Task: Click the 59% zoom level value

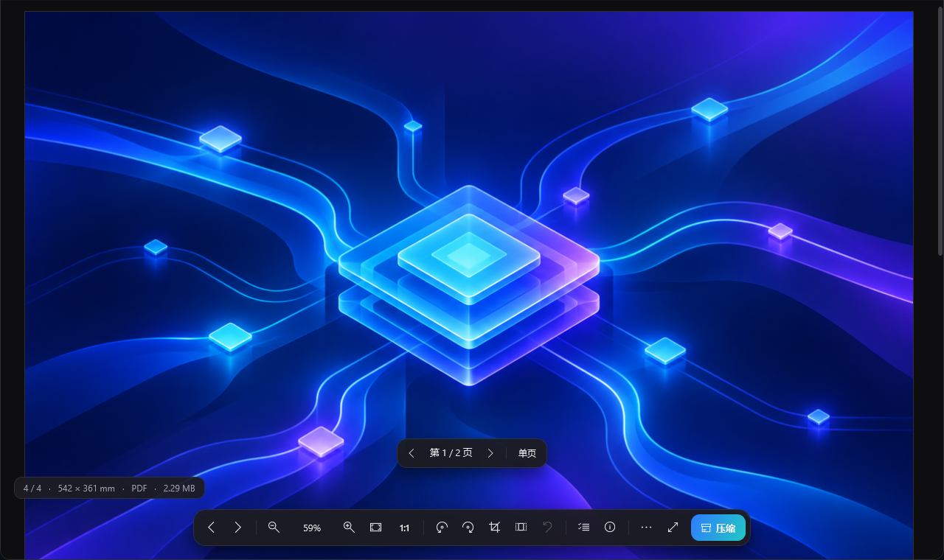Action: click(312, 528)
